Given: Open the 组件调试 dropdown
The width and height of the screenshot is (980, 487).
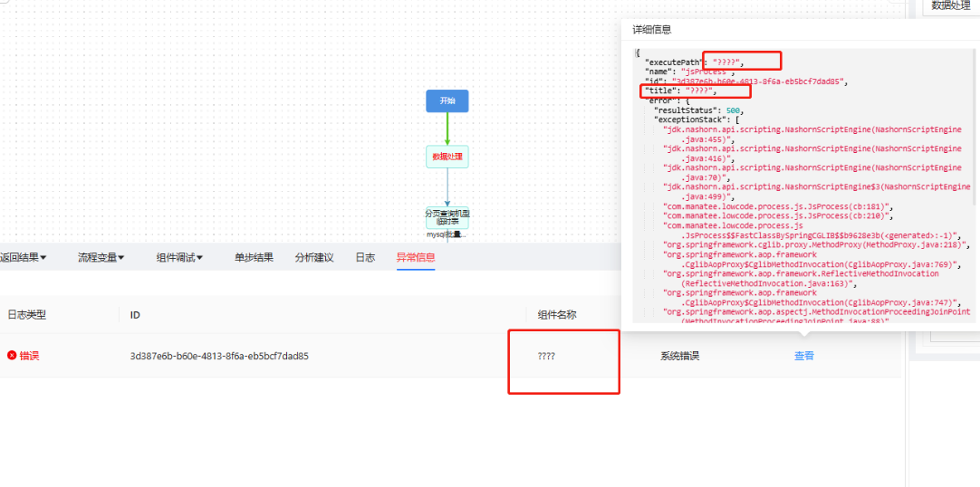Looking at the screenshot, I should tap(179, 257).
